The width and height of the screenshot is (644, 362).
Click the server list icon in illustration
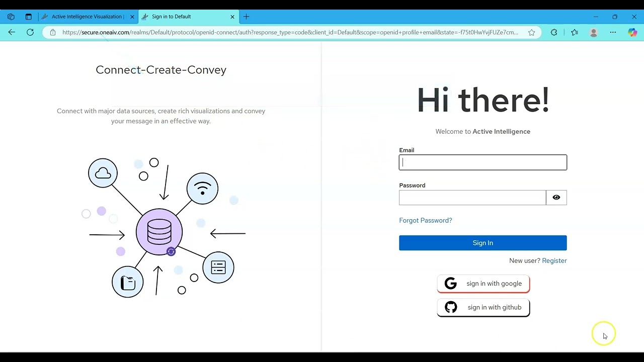[218, 267]
